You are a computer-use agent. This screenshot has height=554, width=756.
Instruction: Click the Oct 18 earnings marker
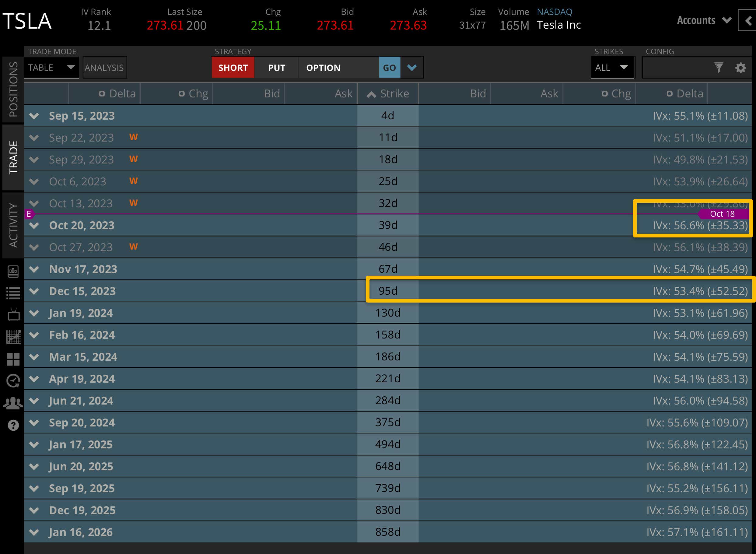tap(722, 214)
